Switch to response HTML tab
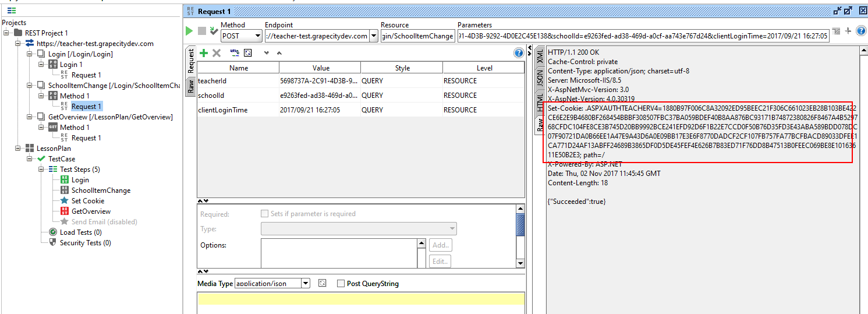 tap(540, 103)
